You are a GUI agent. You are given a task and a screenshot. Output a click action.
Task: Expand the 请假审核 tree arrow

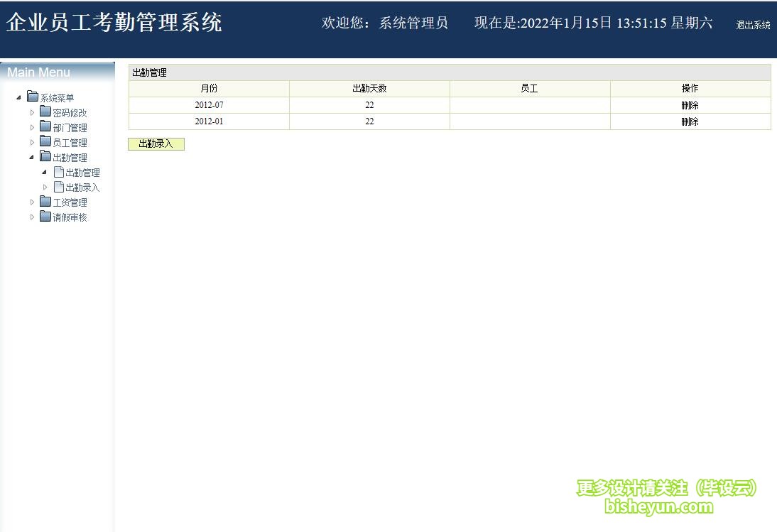point(32,217)
